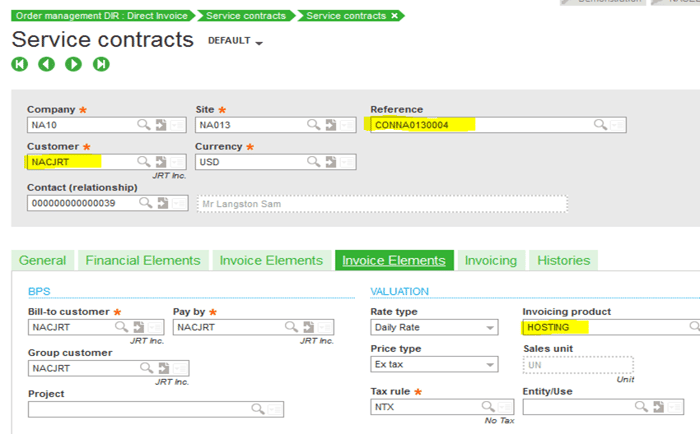The image size is (700, 434).
Task: Click the Customer field search icon
Action: tap(144, 161)
